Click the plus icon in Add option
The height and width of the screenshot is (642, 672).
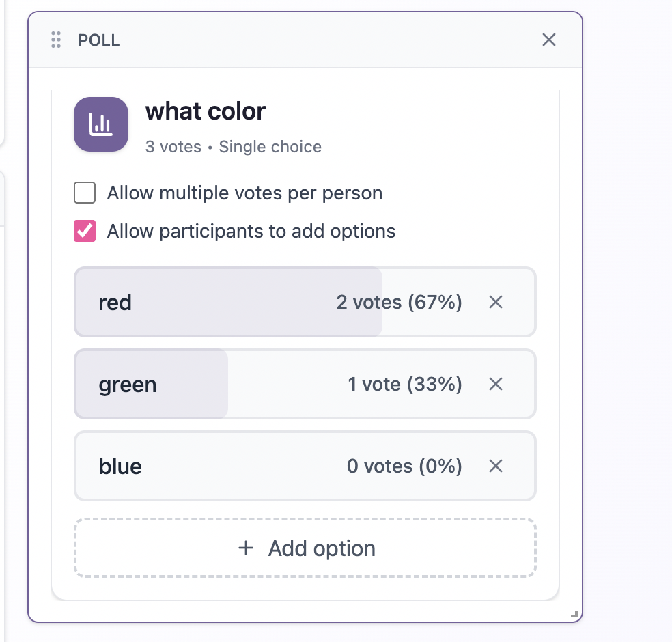point(246,548)
